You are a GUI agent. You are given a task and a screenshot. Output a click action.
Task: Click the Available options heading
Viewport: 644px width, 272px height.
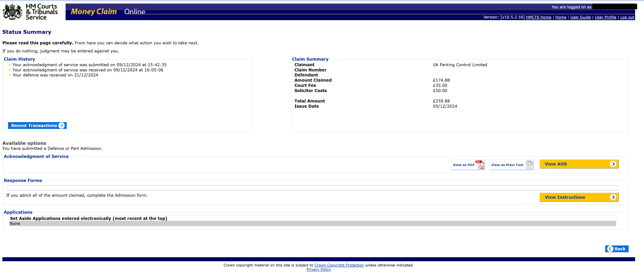(x=24, y=143)
